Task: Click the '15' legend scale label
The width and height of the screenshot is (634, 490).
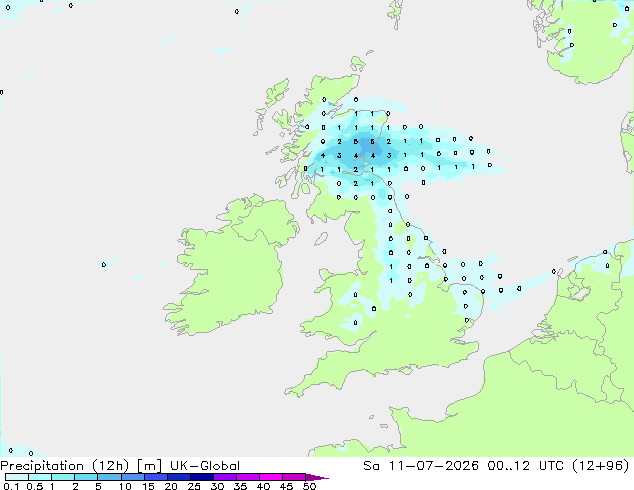Action: point(148,486)
